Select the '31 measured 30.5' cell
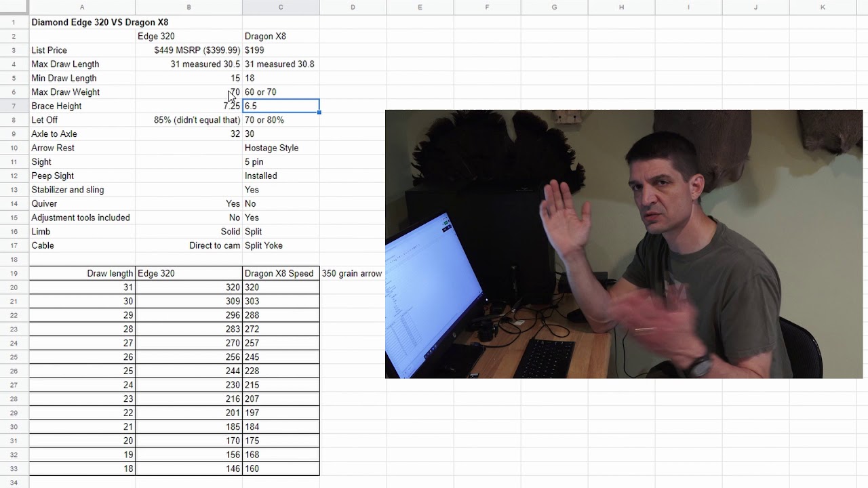Screen dimensions: 868x488 [x=189, y=64]
